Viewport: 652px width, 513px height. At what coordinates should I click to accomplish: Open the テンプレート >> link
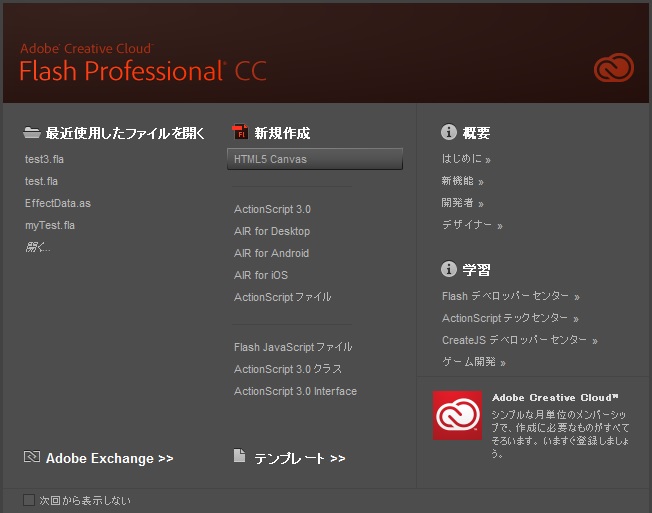[x=300, y=459]
